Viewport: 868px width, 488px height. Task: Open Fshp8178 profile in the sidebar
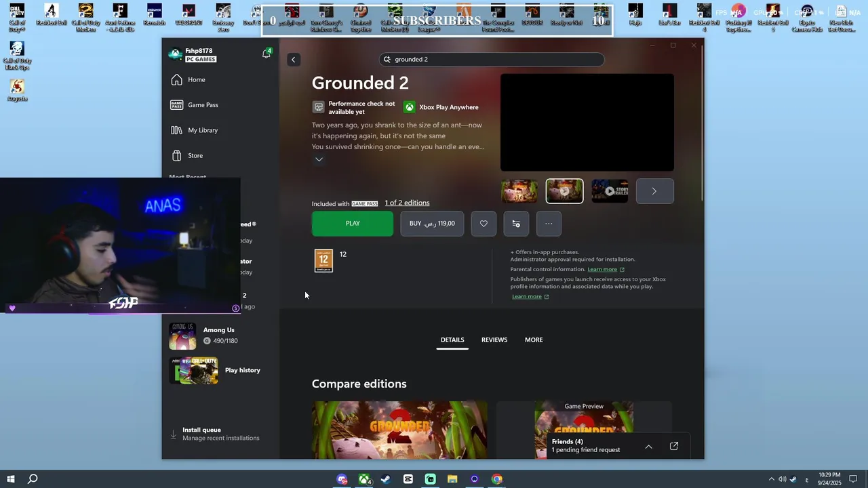click(x=193, y=54)
